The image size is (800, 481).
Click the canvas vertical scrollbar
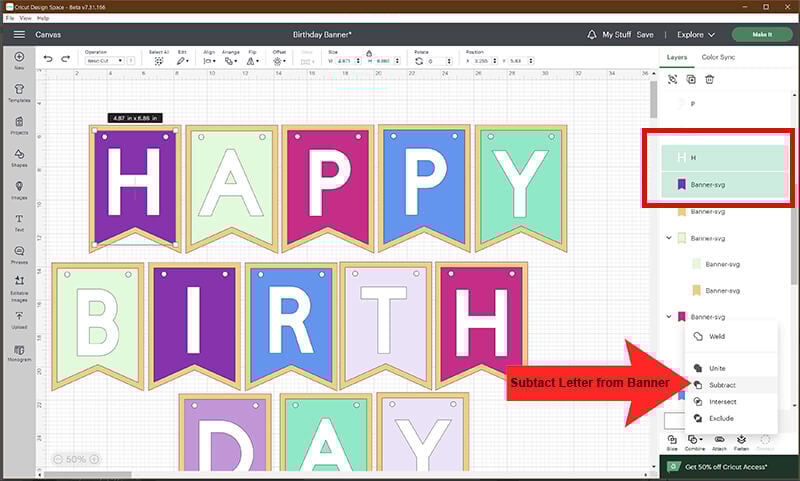pyautogui.click(x=653, y=100)
